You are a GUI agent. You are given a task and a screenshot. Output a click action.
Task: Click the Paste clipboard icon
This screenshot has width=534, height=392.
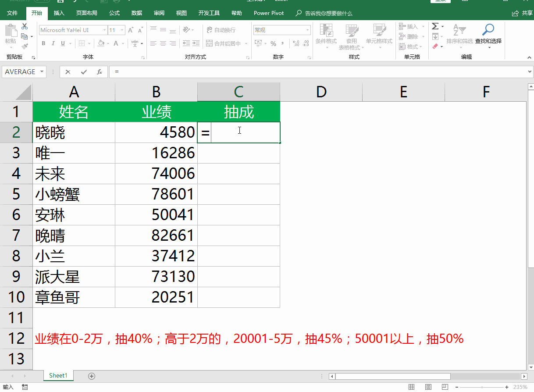tap(11, 31)
